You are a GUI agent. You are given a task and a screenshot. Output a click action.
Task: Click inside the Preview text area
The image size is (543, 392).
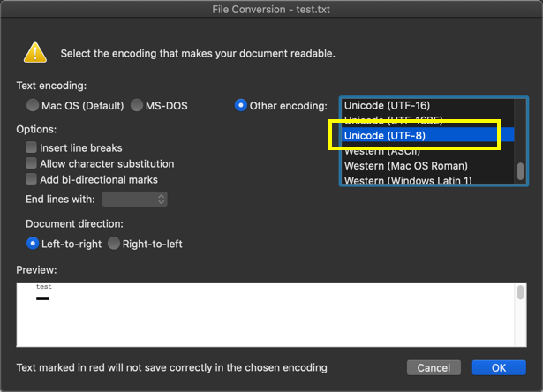point(265,313)
